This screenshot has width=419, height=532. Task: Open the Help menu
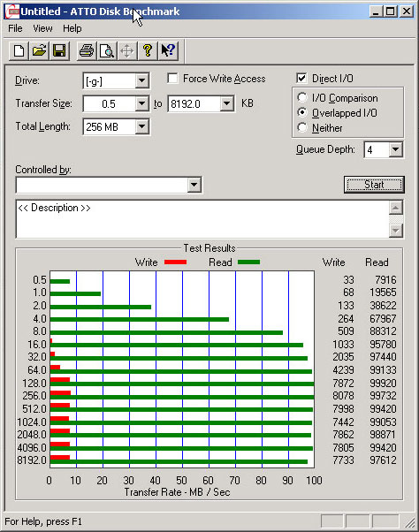pos(72,28)
